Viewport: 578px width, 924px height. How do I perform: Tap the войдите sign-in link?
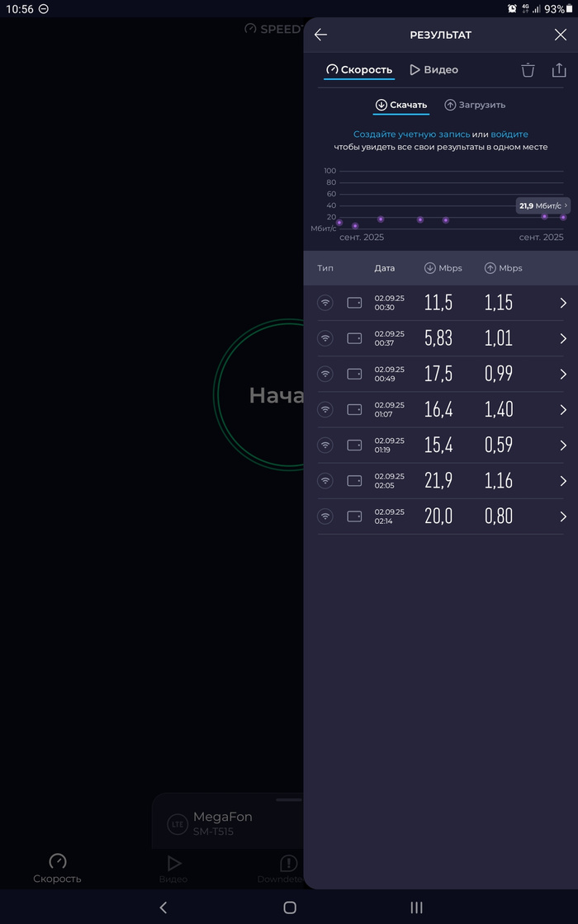pyautogui.click(x=509, y=134)
